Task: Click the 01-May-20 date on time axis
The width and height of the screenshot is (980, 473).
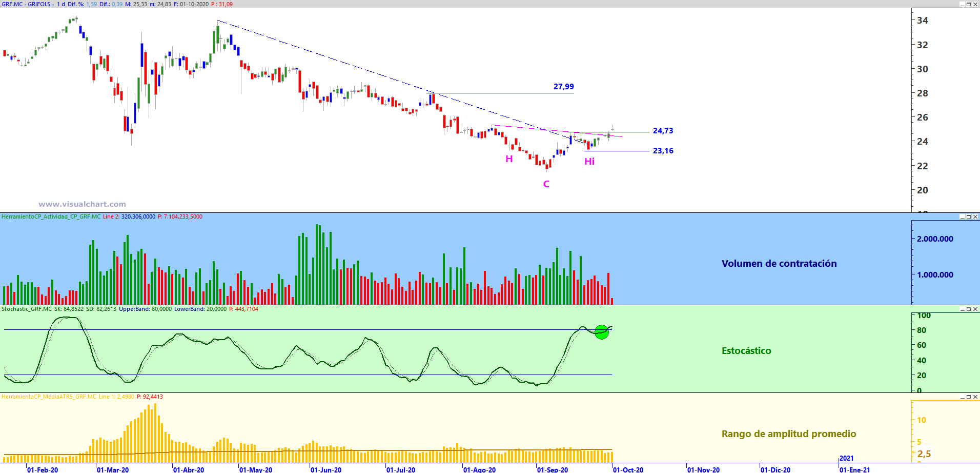Action: (x=256, y=469)
